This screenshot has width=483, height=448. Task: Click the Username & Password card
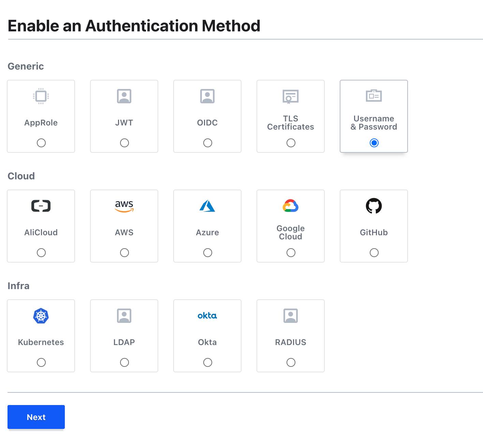(374, 116)
